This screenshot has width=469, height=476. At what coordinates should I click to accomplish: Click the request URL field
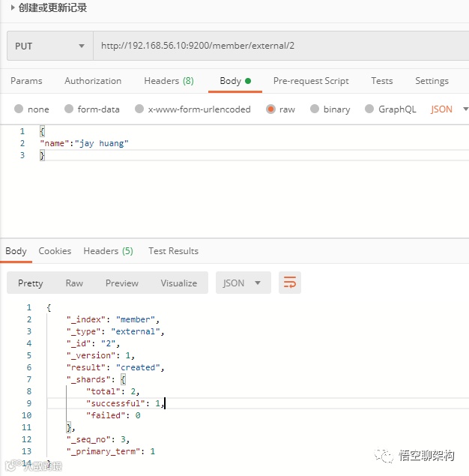[281, 46]
